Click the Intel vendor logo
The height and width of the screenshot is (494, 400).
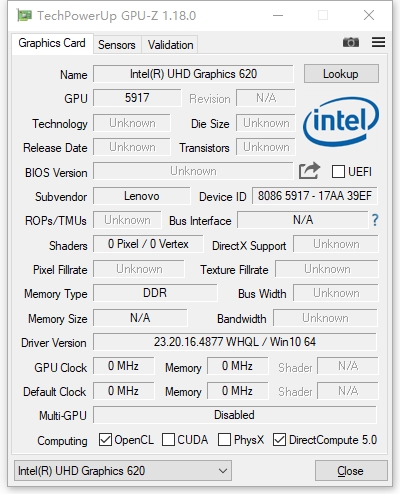click(341, 122)
